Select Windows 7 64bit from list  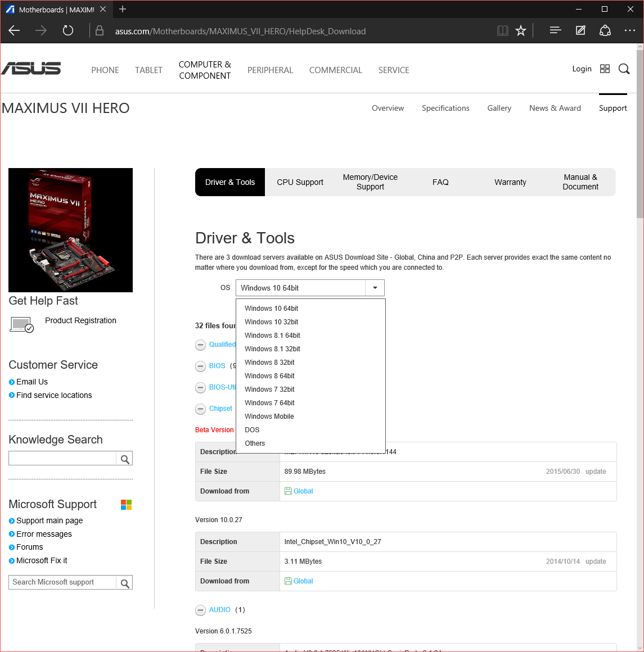(x=269, y=403)
